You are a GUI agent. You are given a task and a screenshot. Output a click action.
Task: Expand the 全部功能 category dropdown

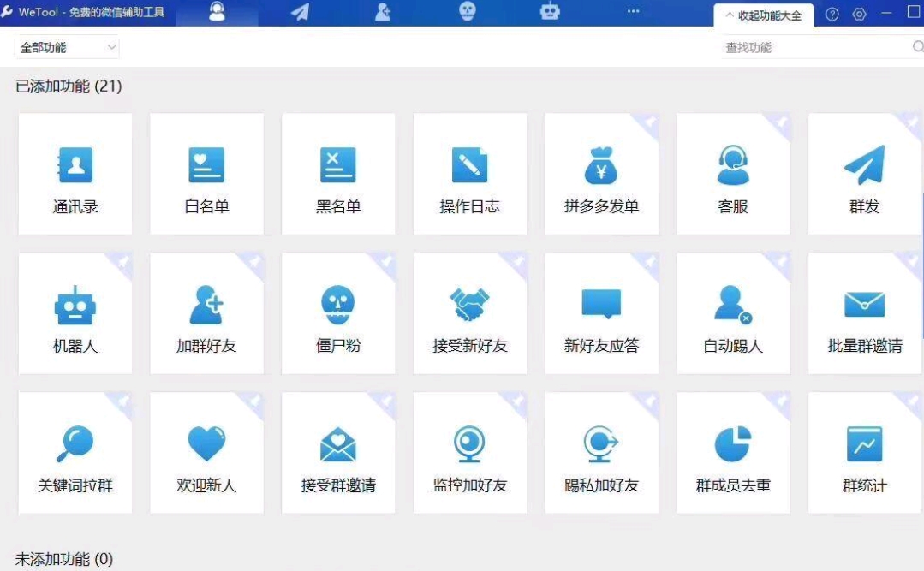[67, 48]
